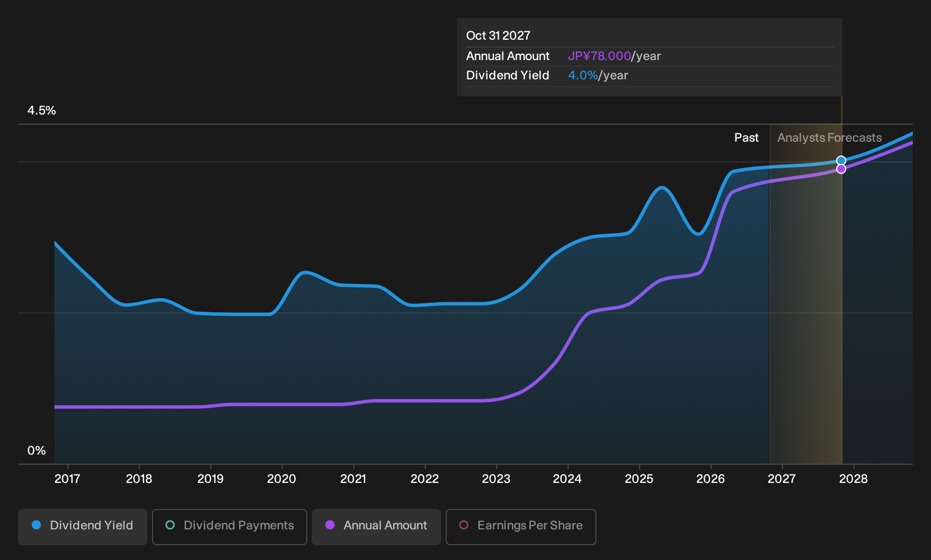931x560 pixels.
Task: Click the JP¥78.000/year tooltip value
Action: pyautogui.click(x=615, y=56)
